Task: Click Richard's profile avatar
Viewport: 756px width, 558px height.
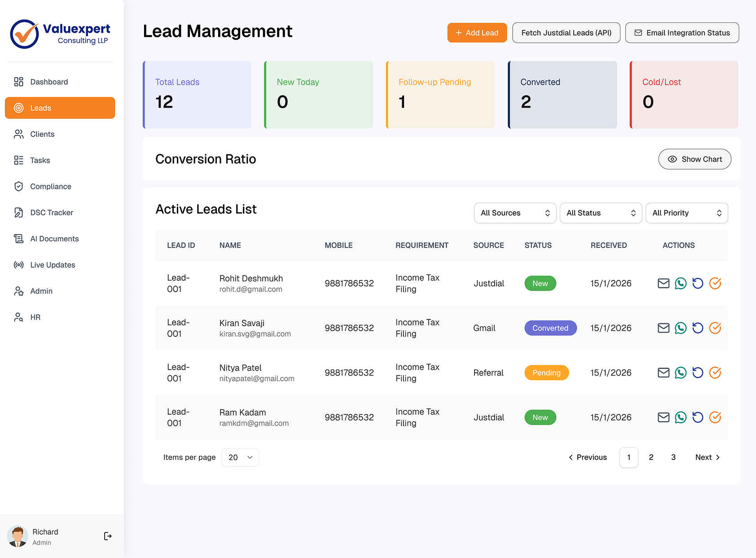Action: pyautogui.click(x=18, y=536)
